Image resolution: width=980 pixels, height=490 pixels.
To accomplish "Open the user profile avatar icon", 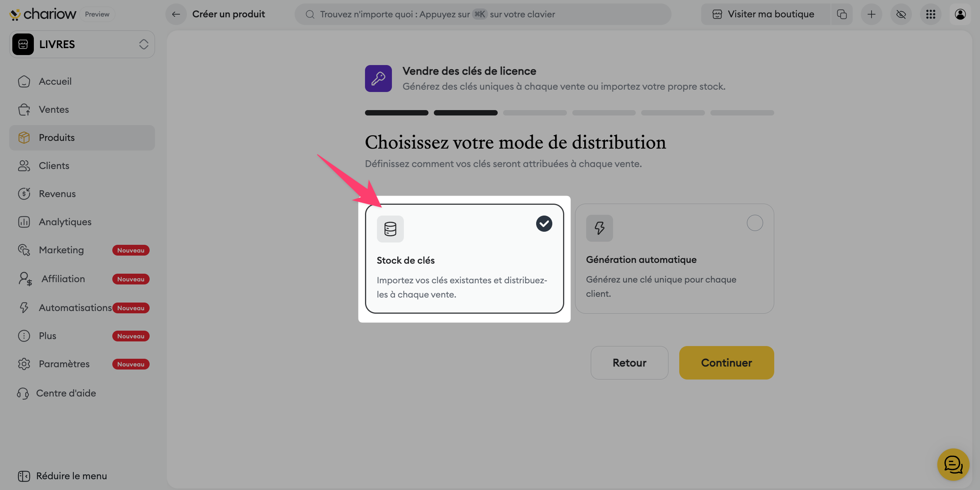I will [960, 14].
